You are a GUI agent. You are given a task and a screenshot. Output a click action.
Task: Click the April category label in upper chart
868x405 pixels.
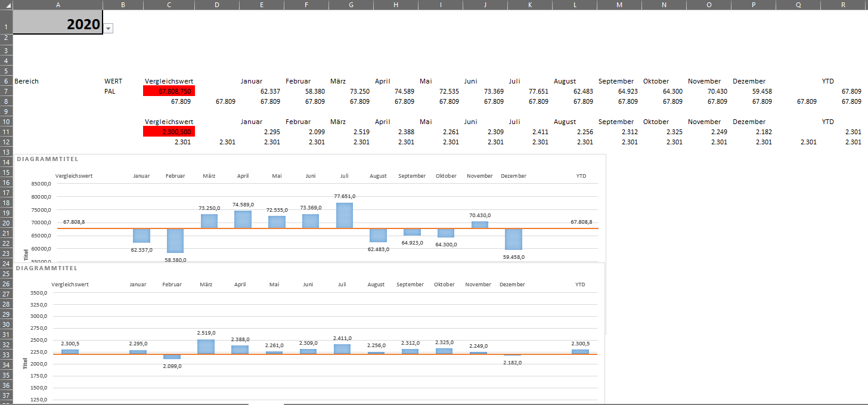tap(243, 176)
